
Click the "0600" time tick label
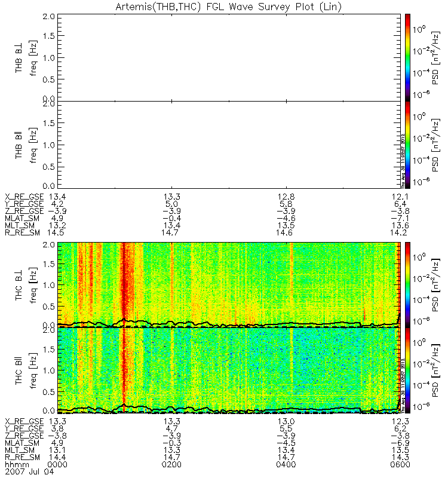coord(400,465)
